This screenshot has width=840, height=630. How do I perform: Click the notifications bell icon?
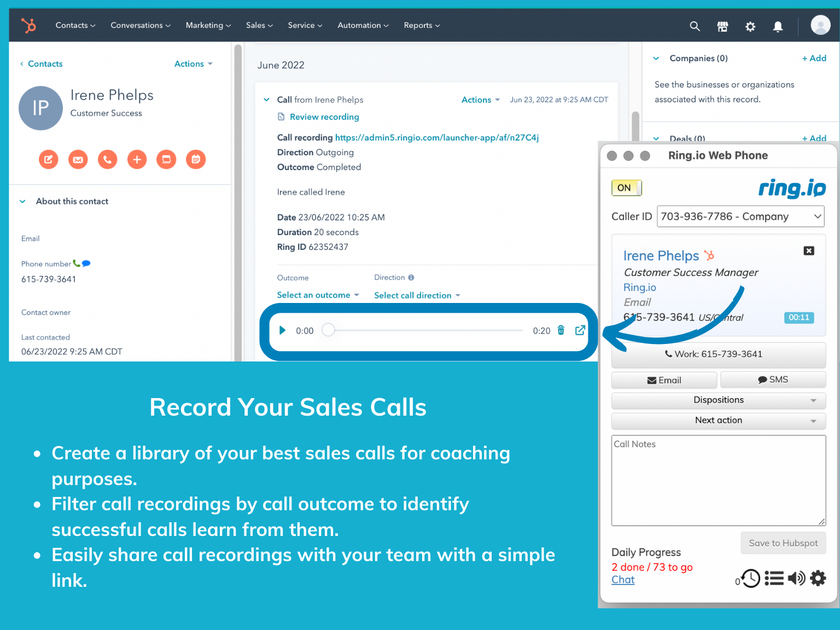(x=778, y=25)
